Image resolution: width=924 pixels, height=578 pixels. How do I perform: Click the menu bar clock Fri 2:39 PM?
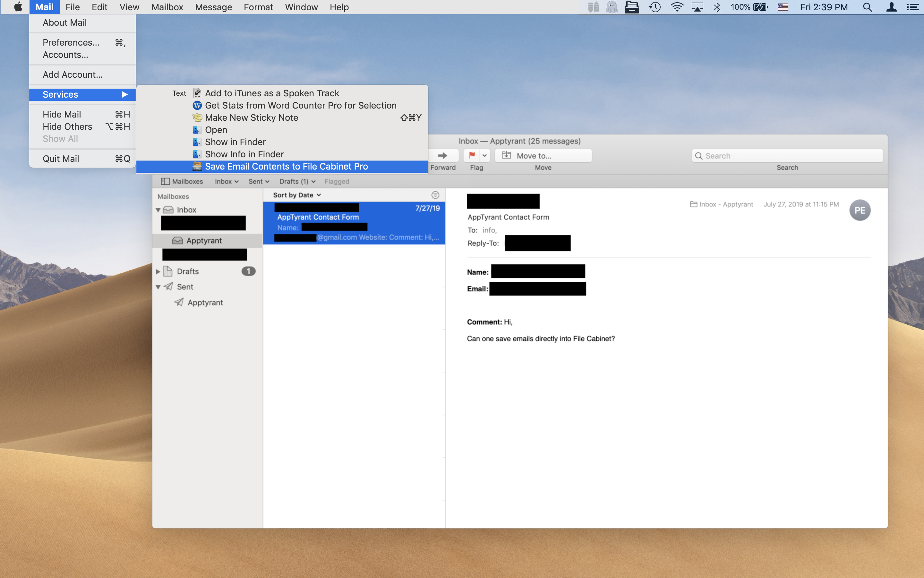click(824, 7)
